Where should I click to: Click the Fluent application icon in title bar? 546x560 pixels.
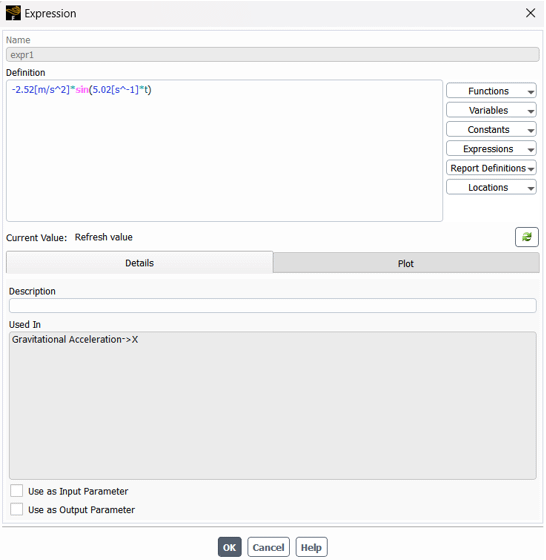point(13,13)
